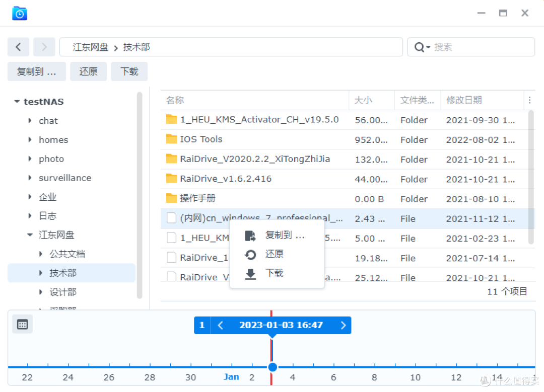
Task: Sort by the 名称 column header
Action: click(255, 100)
